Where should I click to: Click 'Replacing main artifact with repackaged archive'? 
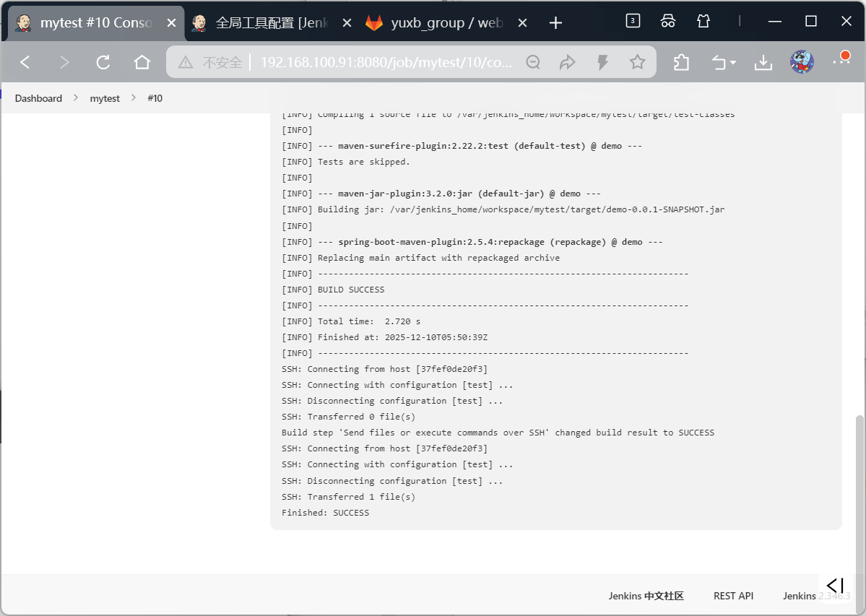[438, 258]
